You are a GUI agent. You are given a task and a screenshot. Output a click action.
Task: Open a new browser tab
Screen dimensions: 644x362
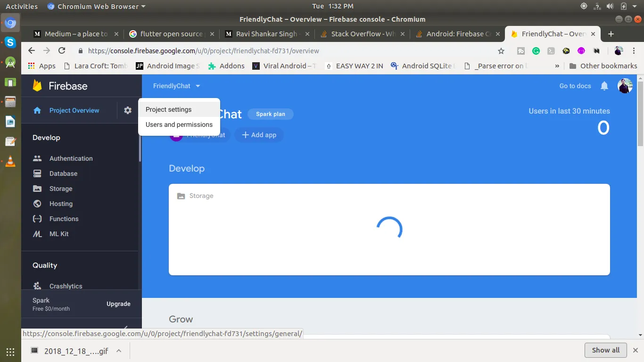coord(611,34)
